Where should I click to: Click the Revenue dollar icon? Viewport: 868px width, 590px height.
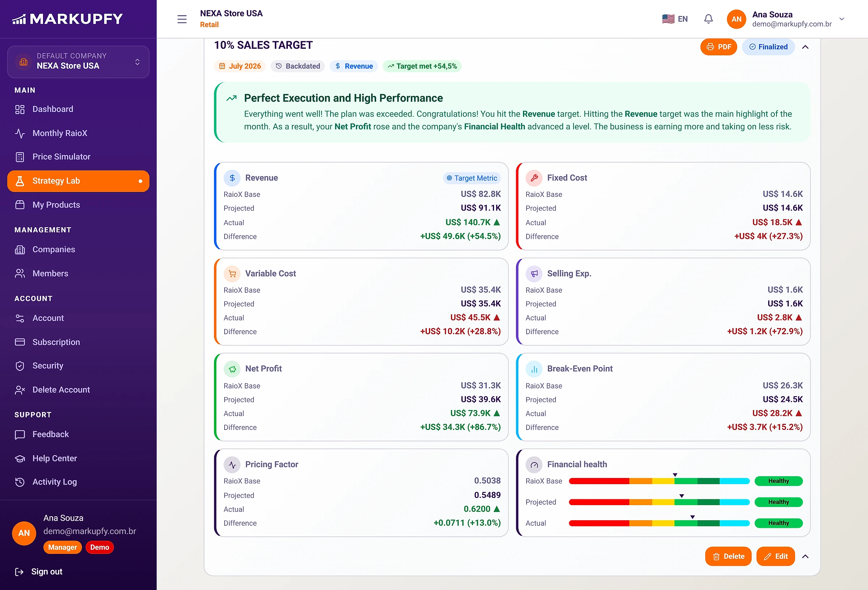coord(232,178)
